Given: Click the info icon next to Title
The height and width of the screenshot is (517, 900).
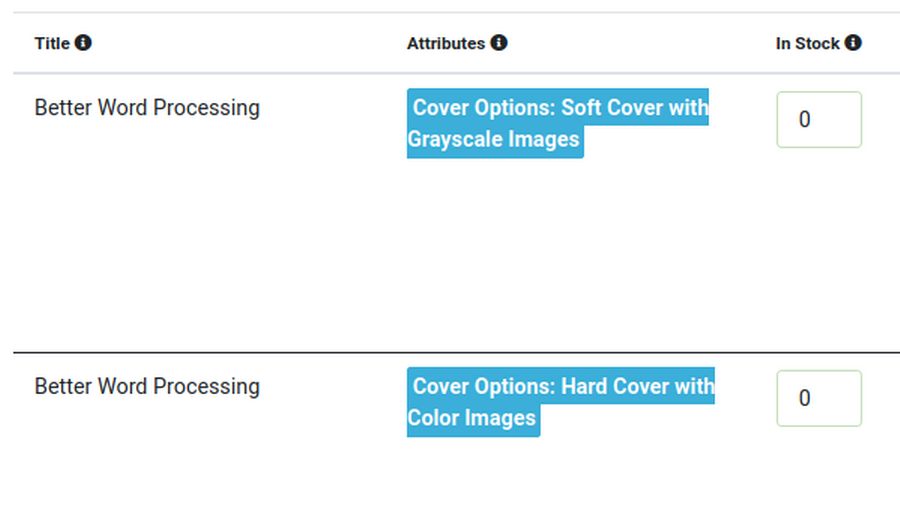Looking at the screenshot, I should tap(83, 42).
